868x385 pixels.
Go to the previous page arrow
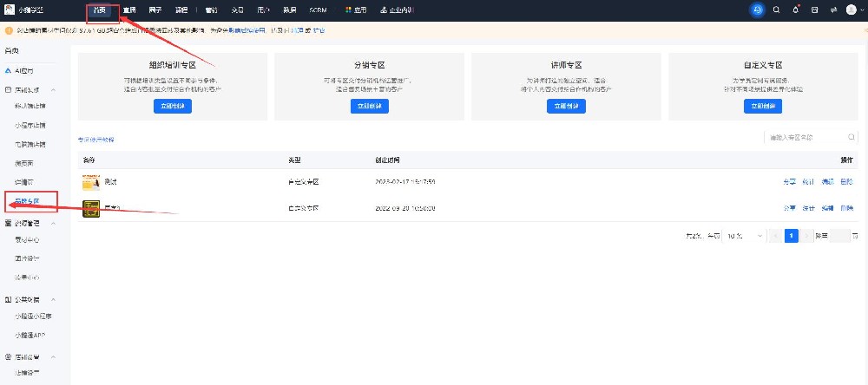775,236
